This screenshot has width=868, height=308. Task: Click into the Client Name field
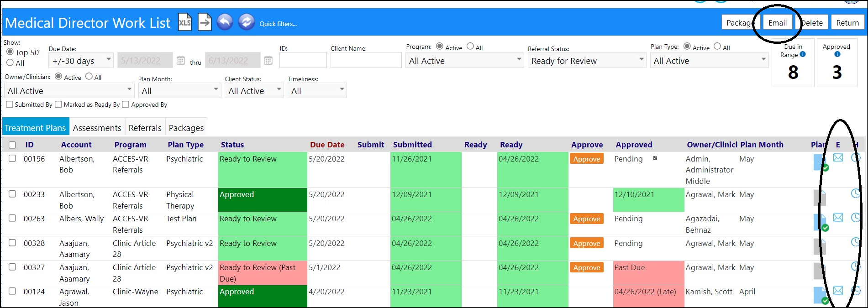(366, 60)
